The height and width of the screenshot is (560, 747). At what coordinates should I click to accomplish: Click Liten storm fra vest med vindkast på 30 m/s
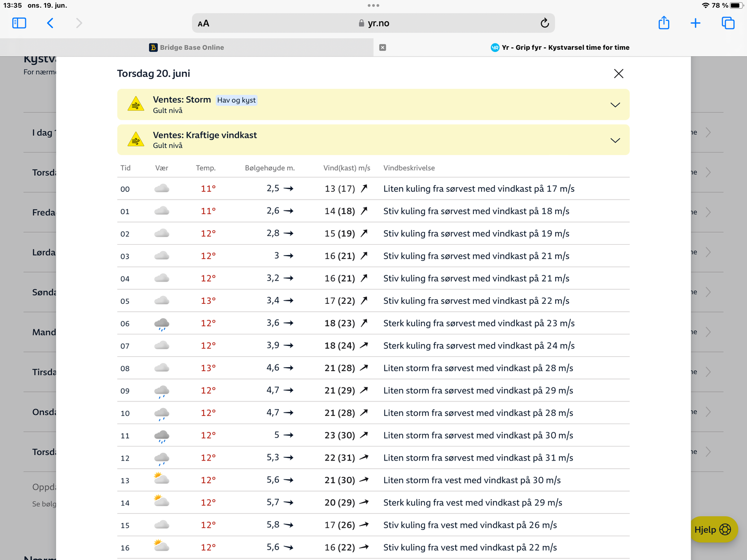[472, 480]
